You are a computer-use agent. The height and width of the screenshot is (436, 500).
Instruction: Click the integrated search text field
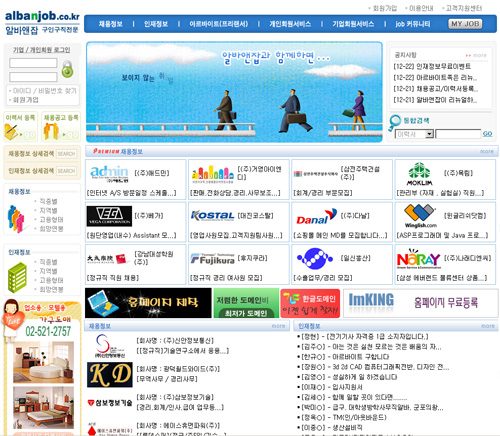[458, 134]
